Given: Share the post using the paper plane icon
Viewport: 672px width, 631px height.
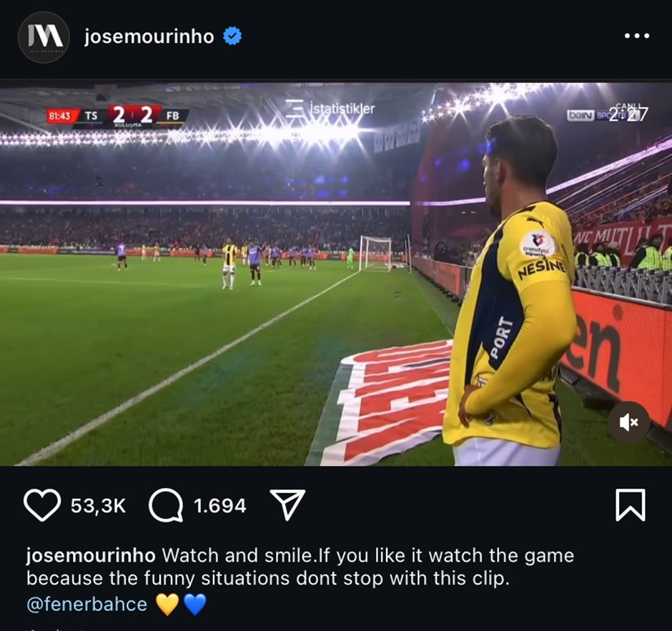Looking at the screenshot, I should pyautogui.click(x=288, y=505).
